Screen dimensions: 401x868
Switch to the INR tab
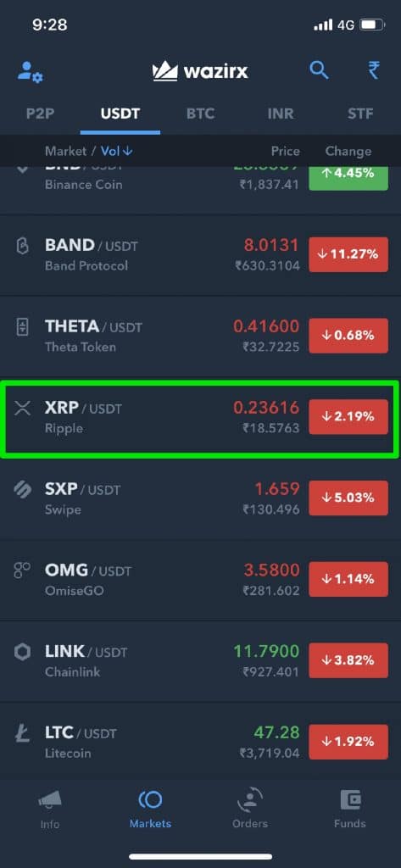coord(281,114)
